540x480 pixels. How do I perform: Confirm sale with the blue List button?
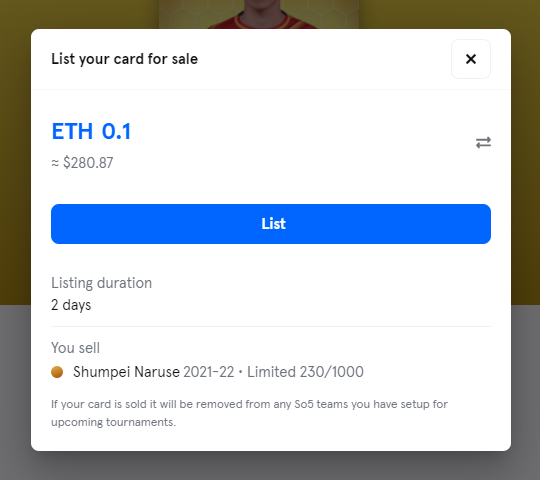coord(271,224)
